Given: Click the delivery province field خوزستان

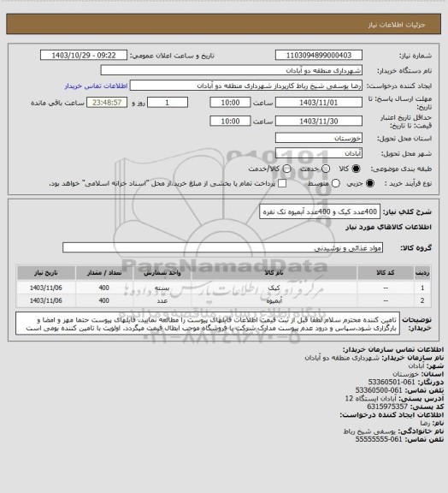Looking at the screenshot, I should [319, 138].
